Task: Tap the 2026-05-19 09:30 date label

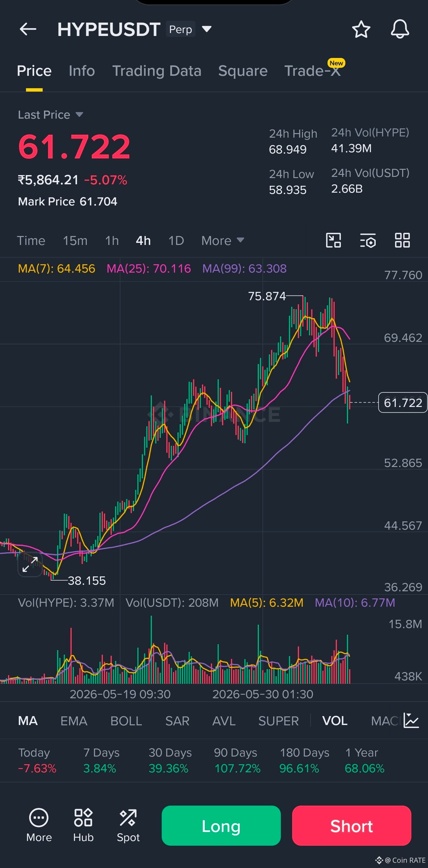Action: pos(120,694)
